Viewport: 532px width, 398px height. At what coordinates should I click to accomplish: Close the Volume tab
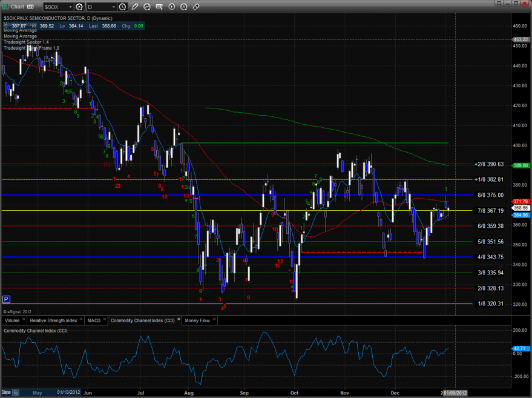click(24, 319)
